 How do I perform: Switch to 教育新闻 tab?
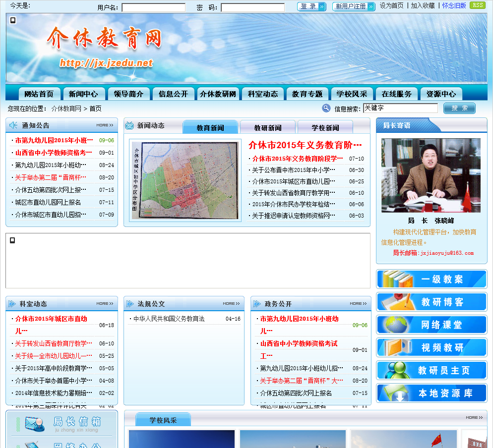[x=210, y=127]
